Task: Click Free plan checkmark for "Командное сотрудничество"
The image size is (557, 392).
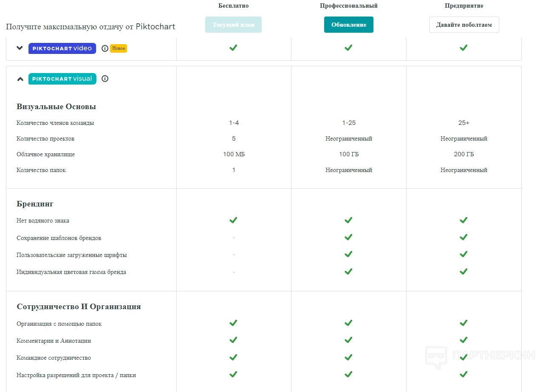Action: (233, 357)
